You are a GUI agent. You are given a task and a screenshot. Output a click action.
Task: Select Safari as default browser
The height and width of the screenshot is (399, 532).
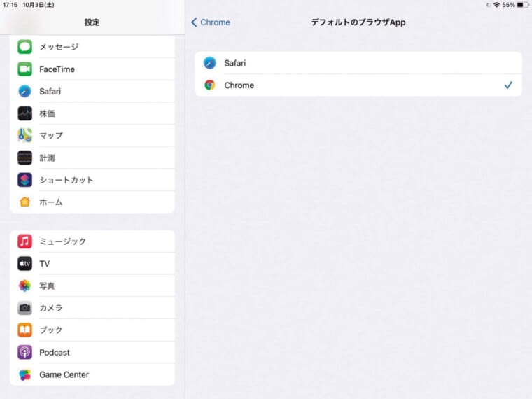point(357,63)
